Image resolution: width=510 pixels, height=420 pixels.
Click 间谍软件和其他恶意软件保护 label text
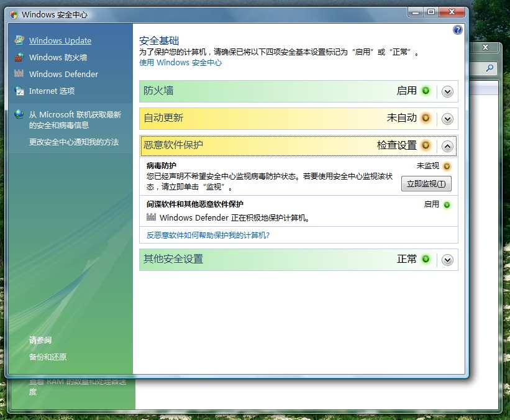pos(195,204)
